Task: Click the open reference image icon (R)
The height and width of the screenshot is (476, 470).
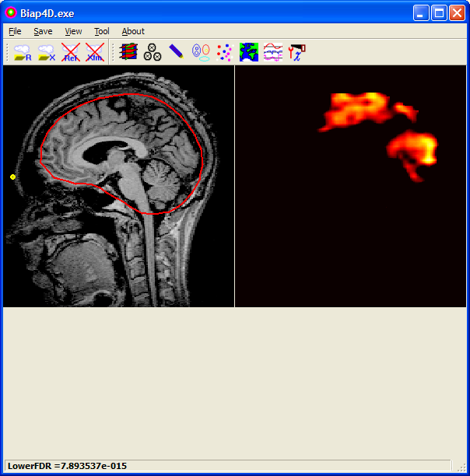Action: coord(23,52)
